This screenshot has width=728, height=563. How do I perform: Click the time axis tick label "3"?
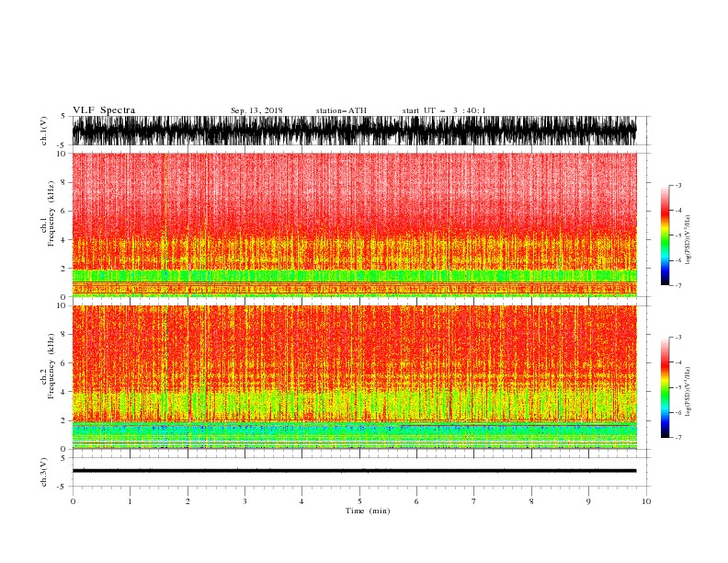pos(245,501)
